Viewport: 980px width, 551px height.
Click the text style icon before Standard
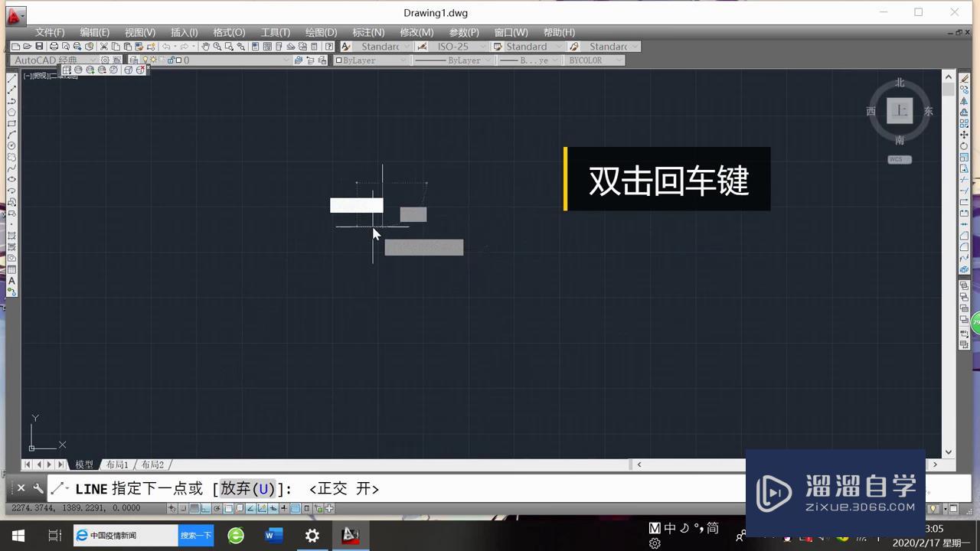(346, 47)
